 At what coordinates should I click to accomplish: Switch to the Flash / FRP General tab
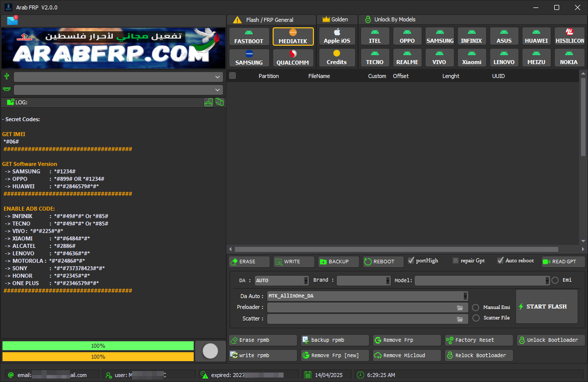[x=270, y=20]
